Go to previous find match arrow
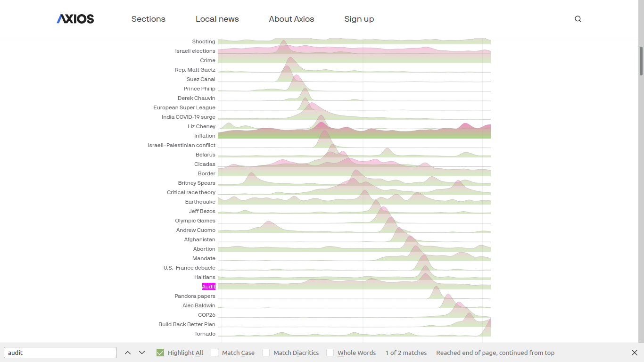644x362 pixels. [x=128, y=353]
